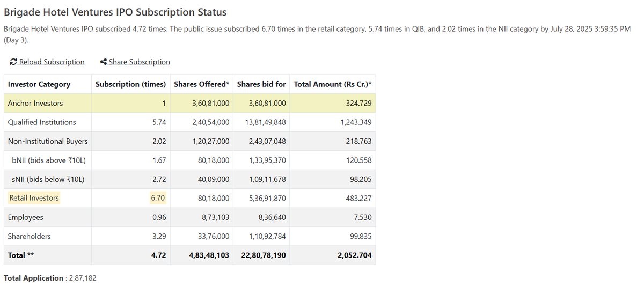
Task: Click the highlighted Retail Investors label
Action: pos(34,198)
